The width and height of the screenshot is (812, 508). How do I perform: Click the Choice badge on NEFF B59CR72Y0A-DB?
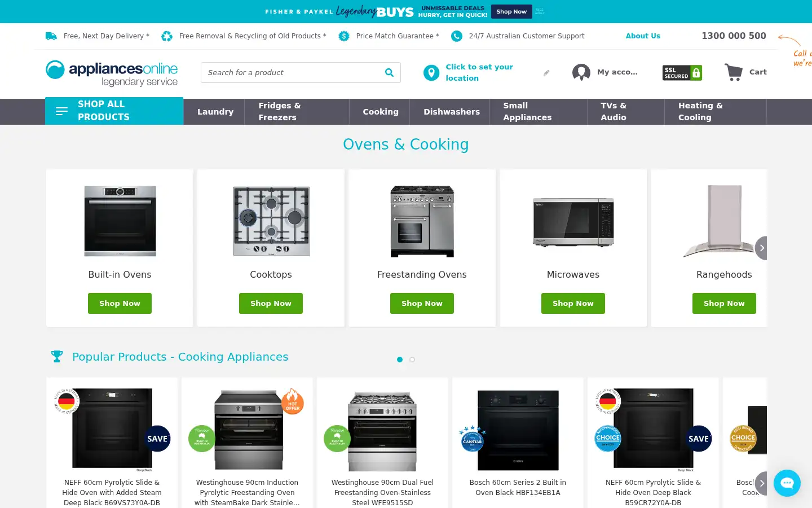pyautogui.click(x=608, y=438)
